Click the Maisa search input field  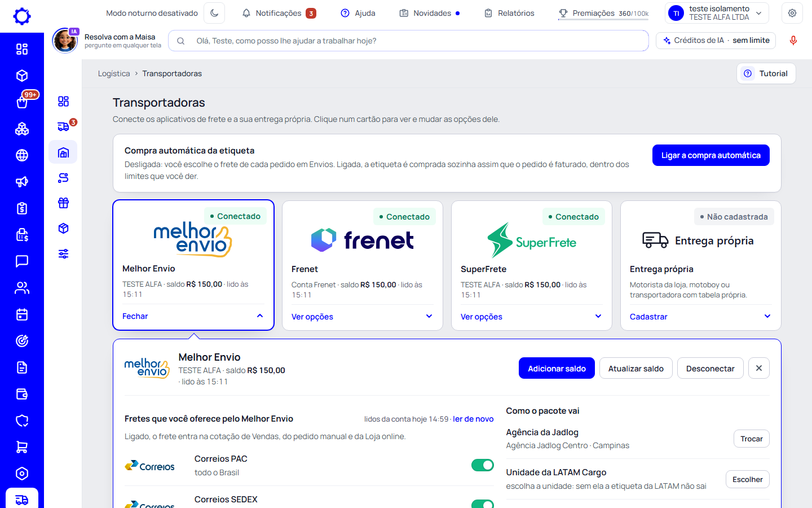[408, 41]
